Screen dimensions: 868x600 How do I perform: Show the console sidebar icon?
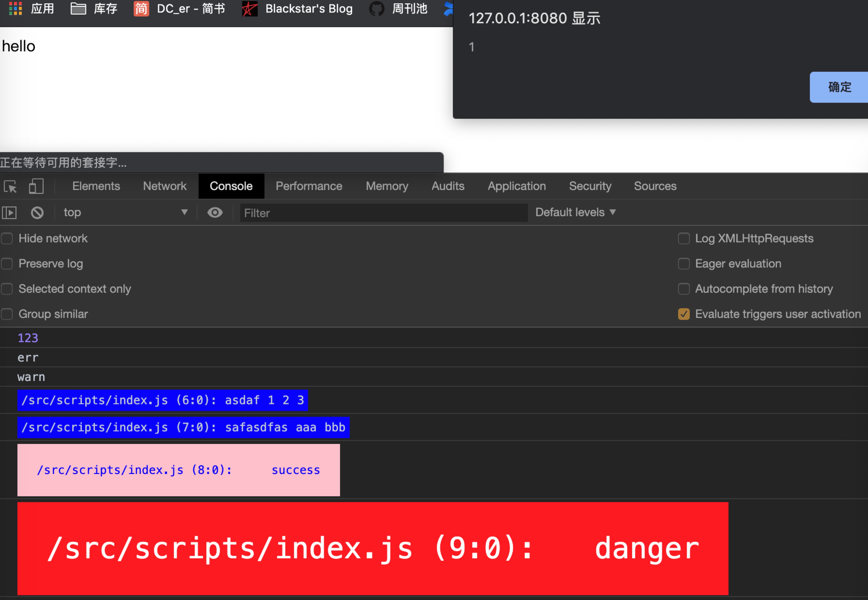[9, 213]
